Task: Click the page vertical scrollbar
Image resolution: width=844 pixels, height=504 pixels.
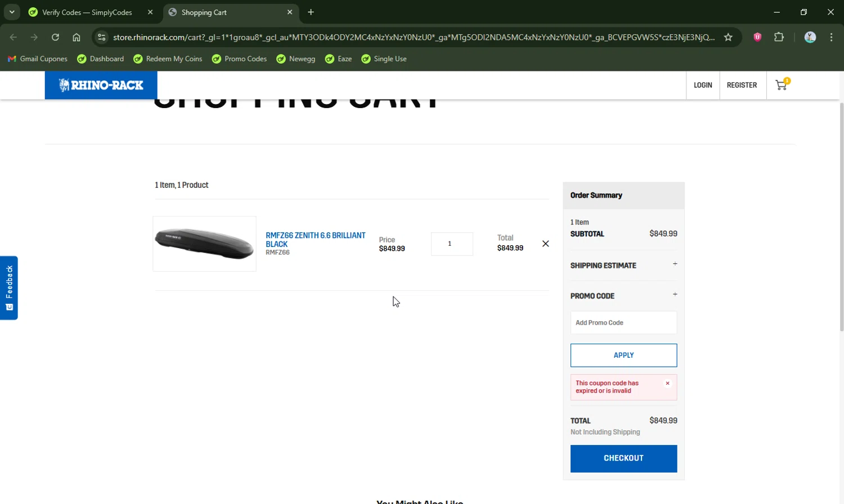Action: (x=841, y=217)
